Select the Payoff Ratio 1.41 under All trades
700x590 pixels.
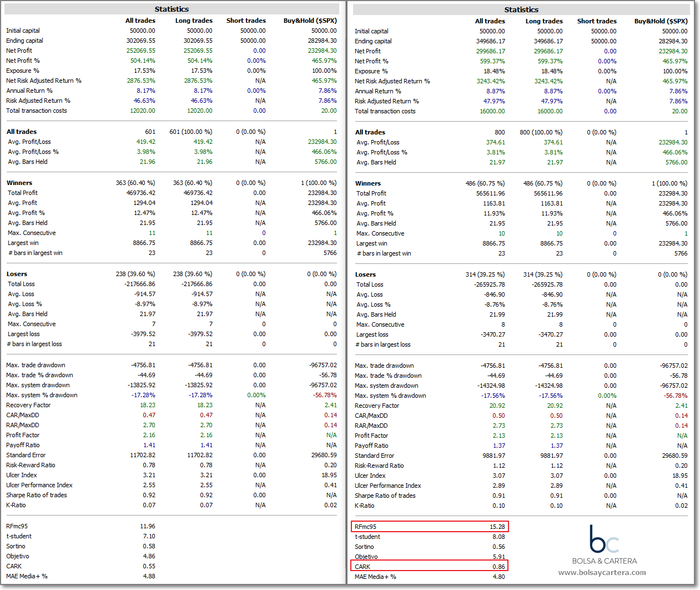tap(149, 445)
